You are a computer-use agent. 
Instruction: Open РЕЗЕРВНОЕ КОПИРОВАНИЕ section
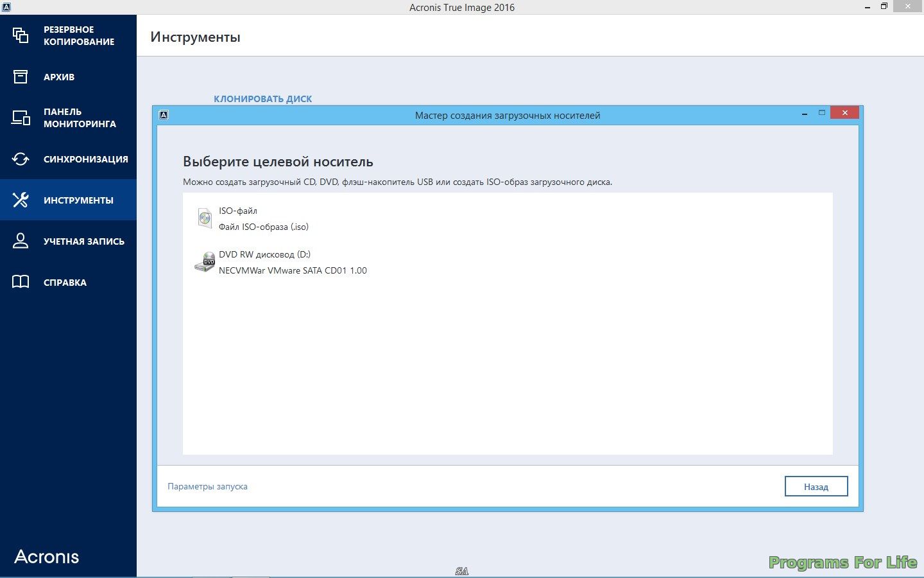(x=68, y=35)
